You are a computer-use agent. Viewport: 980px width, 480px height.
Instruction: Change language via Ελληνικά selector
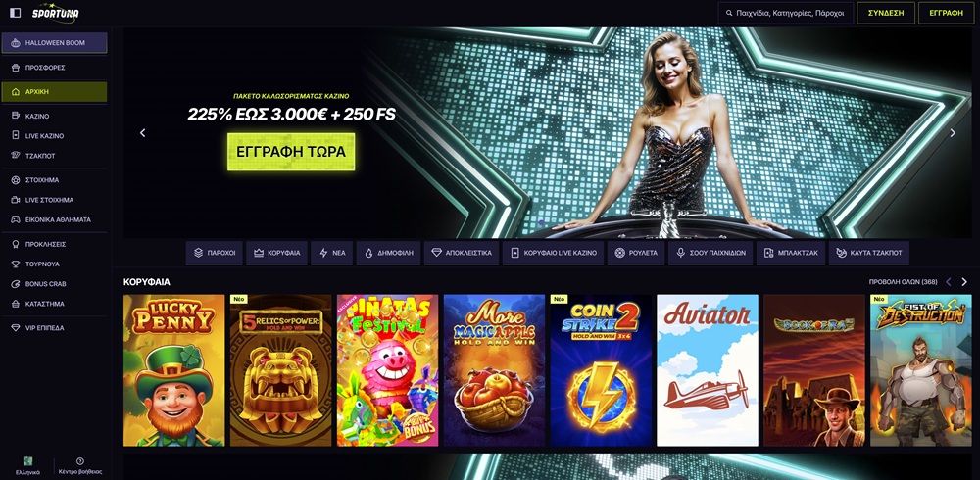point(27,466)
